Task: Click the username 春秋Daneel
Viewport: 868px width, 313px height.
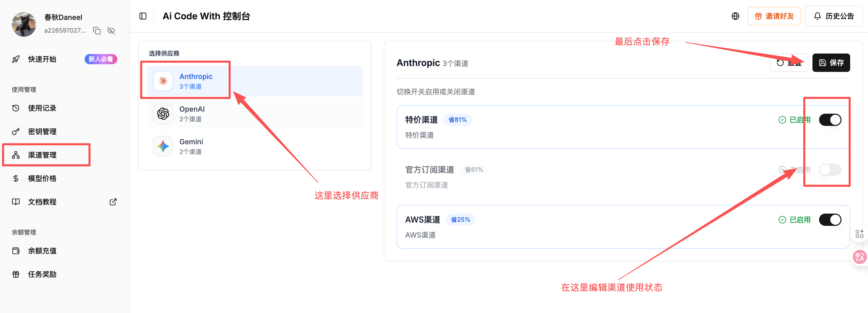Action: [63, 18]
